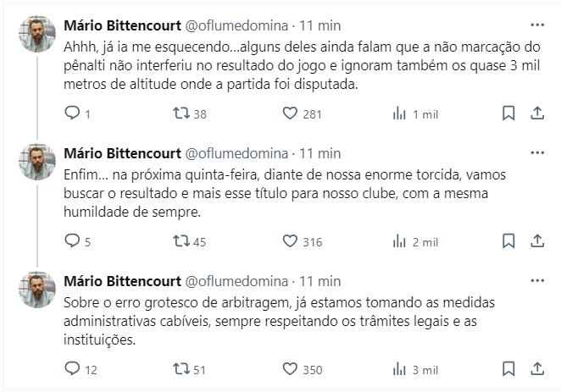Open more options on the arbitragem tweet
Image resolution: width=561 pixels, height=392 pixels.
(x=537, y=280)
